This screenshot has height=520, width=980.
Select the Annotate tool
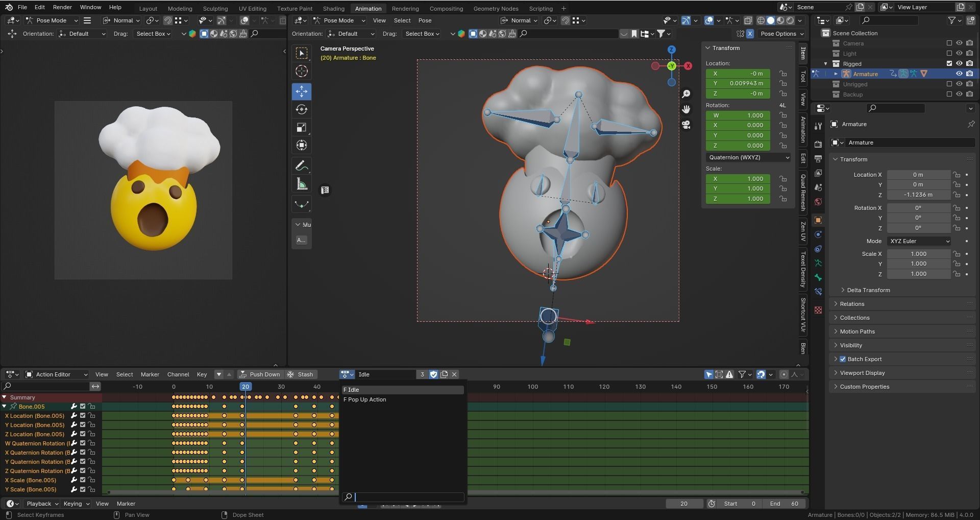coord(302,166)
